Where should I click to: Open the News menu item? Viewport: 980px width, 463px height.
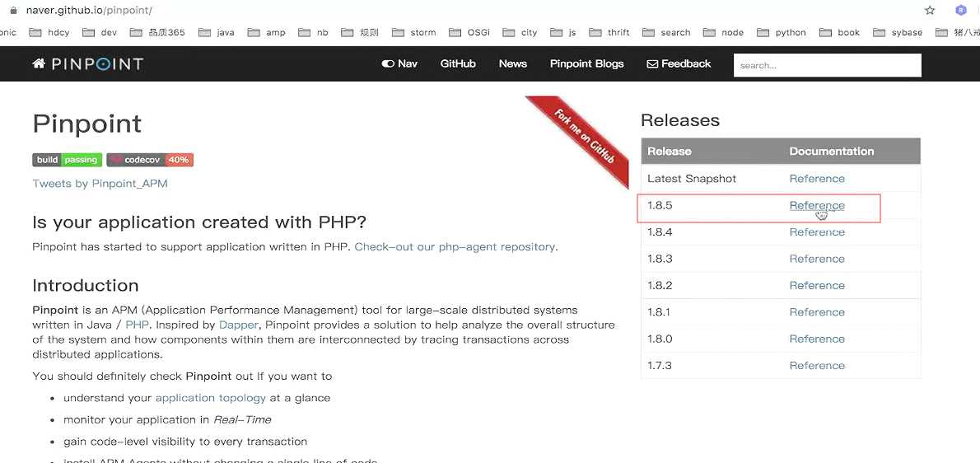click(x=512, y=63)
